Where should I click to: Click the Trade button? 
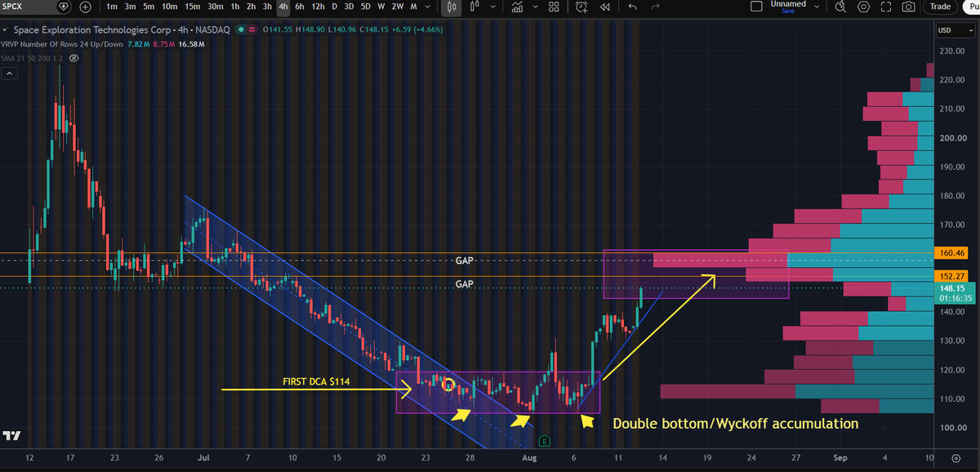940,7
